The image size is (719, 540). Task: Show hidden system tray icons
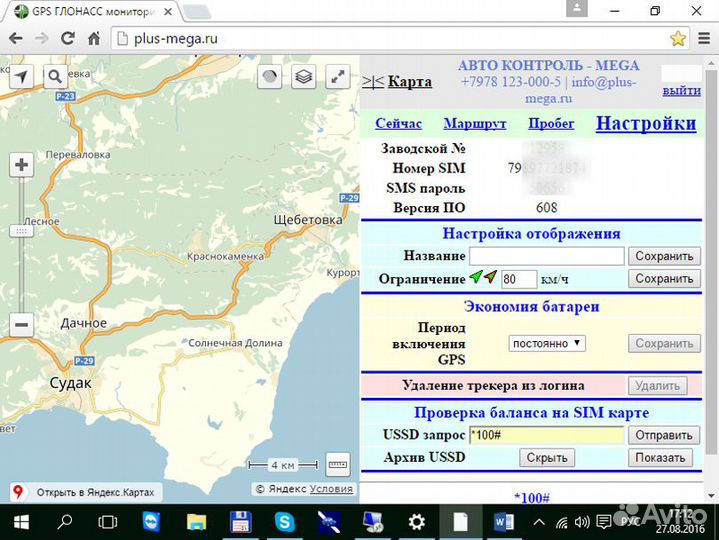[539, 522]
